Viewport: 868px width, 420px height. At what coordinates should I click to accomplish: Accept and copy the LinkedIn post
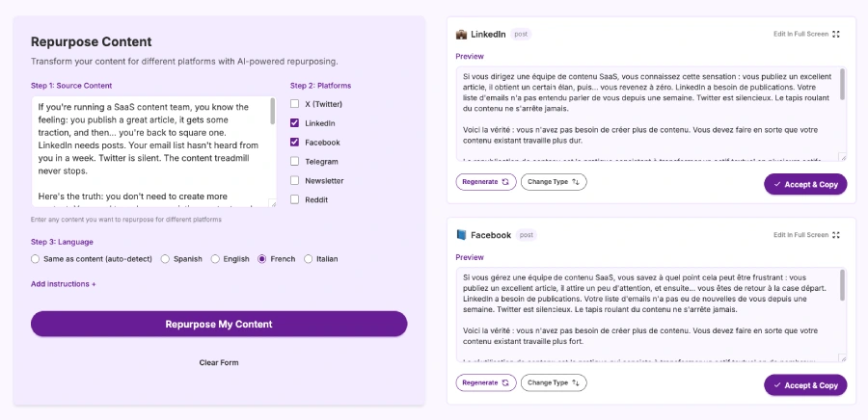[805, 184]
